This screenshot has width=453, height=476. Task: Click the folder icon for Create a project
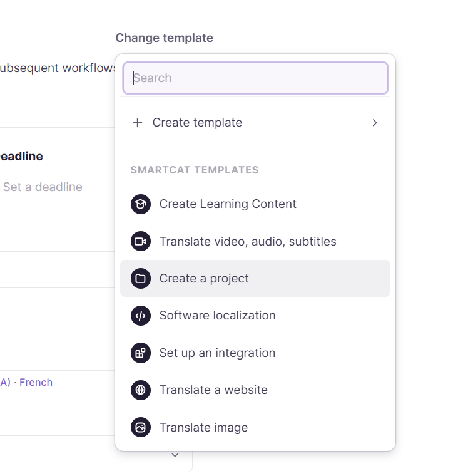140,278
